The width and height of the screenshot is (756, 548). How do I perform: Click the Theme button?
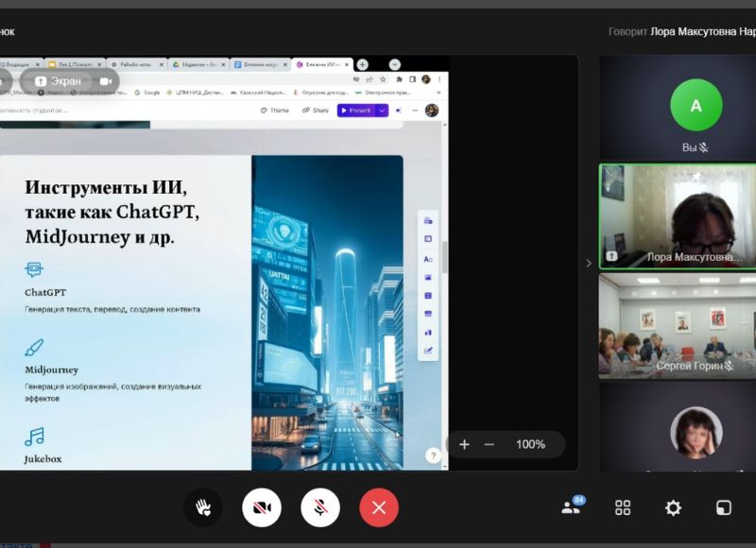274,111
